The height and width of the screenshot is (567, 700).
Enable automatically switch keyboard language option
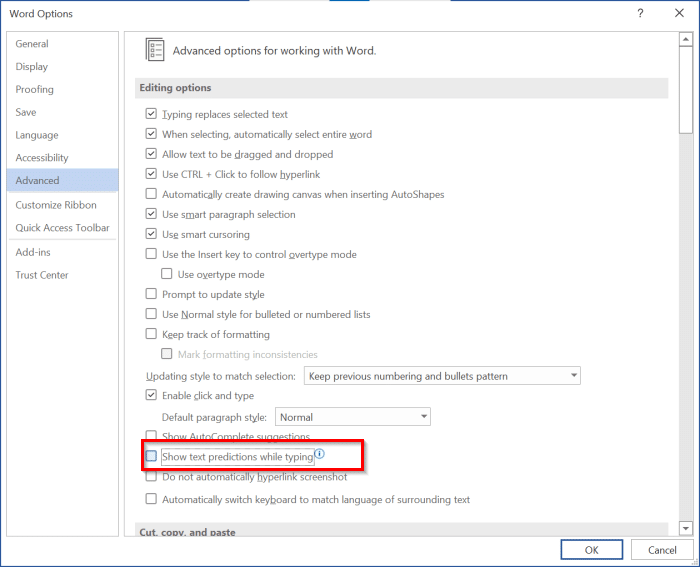coord(151,499)
